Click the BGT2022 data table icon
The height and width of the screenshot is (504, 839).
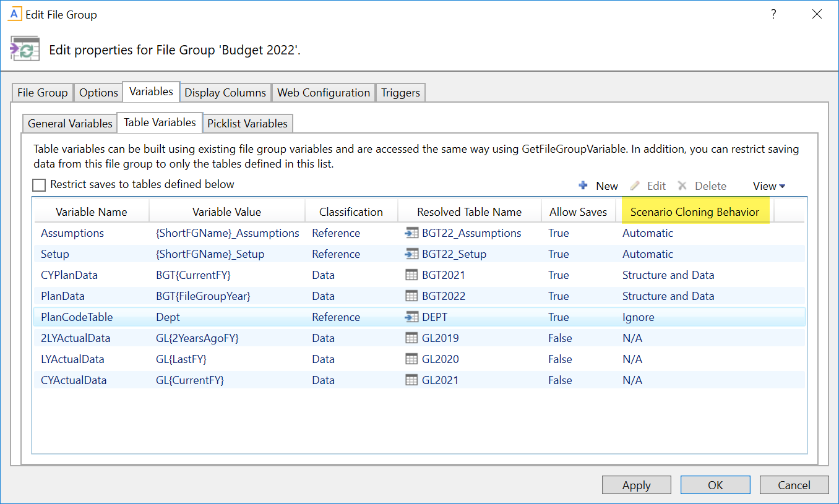pos(411,296)
